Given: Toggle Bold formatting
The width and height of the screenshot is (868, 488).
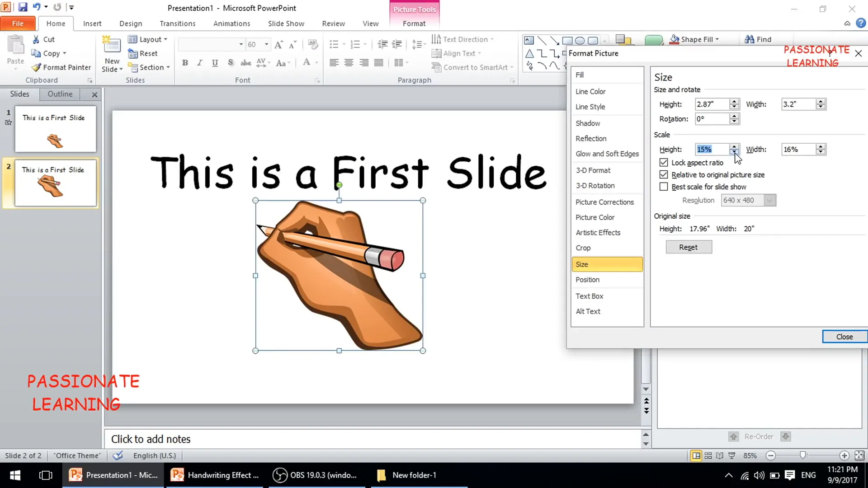Looking at the screenshot, I should [x=185, y=63].
